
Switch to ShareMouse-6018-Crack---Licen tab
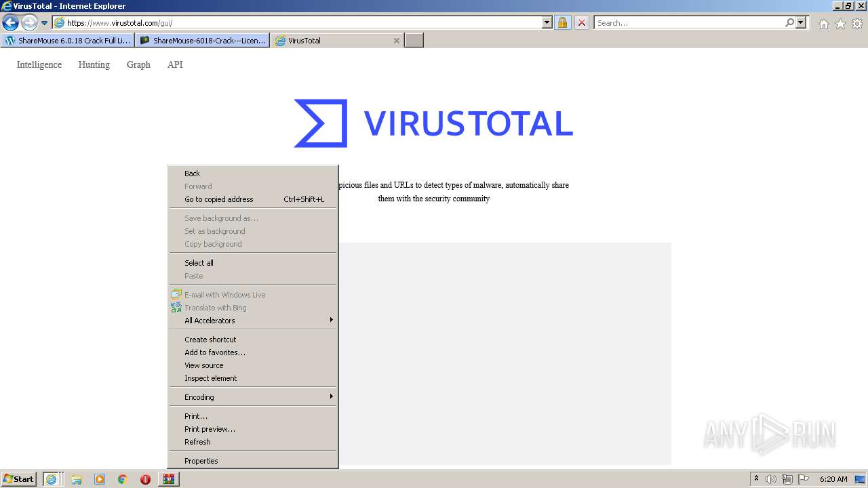pyautogui.click(x=202, y=41)
